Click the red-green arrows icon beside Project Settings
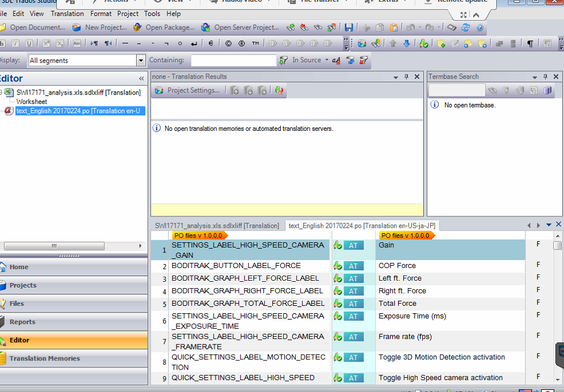The width and height of the screenshot is (564, 392). [x=279, y=90]
